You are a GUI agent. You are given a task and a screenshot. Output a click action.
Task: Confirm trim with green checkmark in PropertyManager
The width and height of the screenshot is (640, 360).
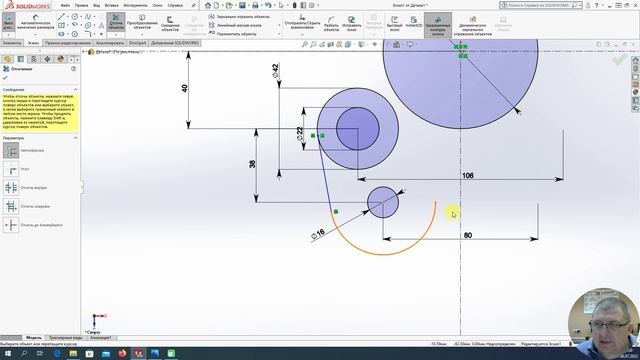click(x=5, y=78)
